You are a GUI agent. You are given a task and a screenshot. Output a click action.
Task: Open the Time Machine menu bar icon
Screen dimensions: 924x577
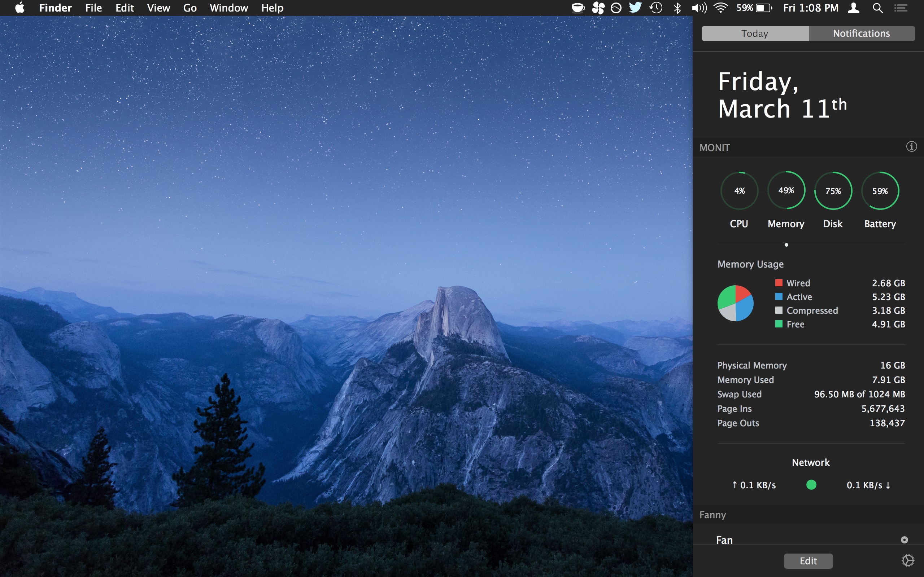pos(656,8)
